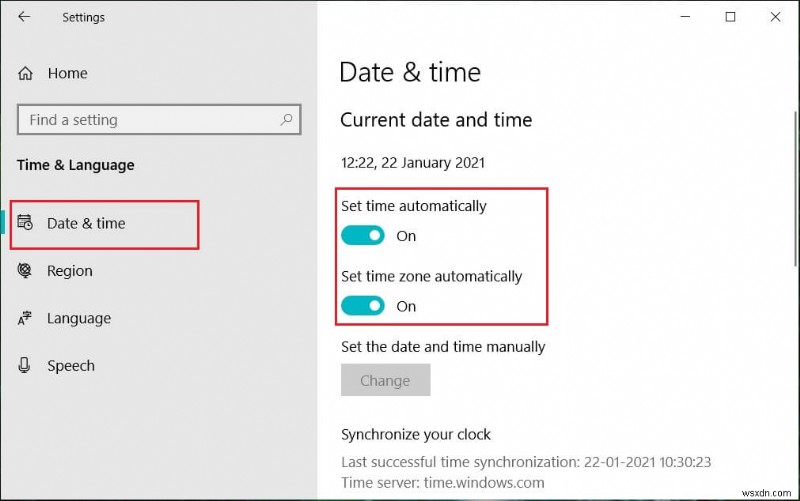Focus the Find a setting search box
This screenshot has width=800, height=501.
coord(145,120)
